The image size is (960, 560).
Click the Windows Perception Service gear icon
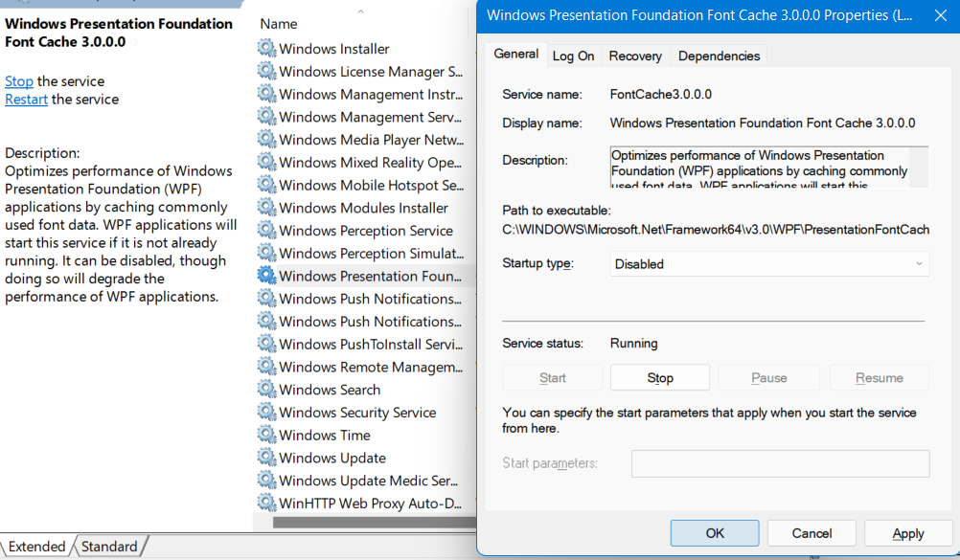[266, 231]
